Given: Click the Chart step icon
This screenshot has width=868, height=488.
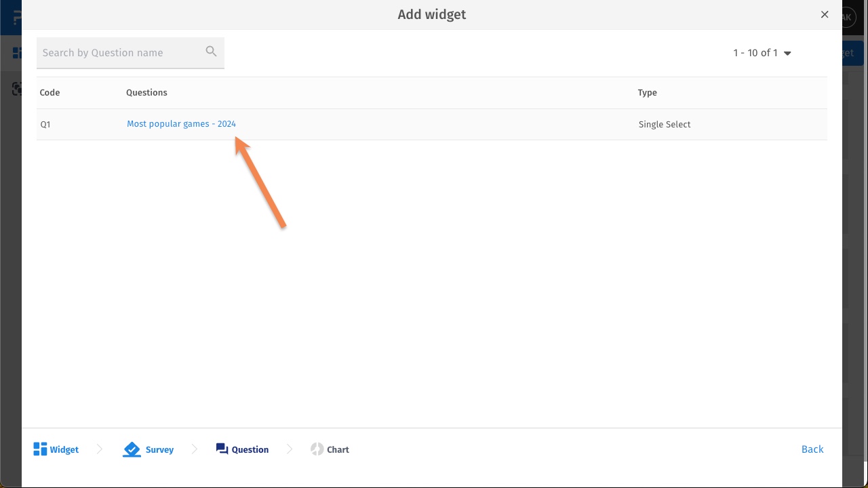Looking at the screenshot, I should pyautogui.click(x=317, y=449).
